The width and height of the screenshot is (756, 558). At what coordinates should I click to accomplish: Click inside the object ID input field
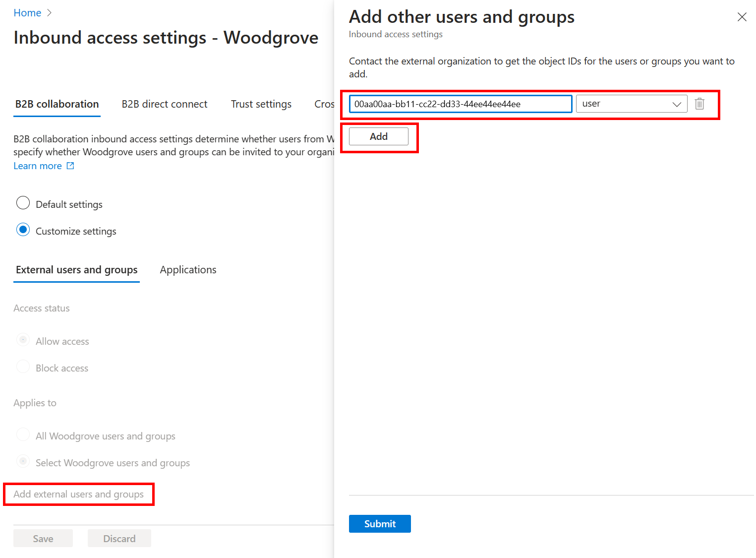pyautogui.click(x=460, y=104)
